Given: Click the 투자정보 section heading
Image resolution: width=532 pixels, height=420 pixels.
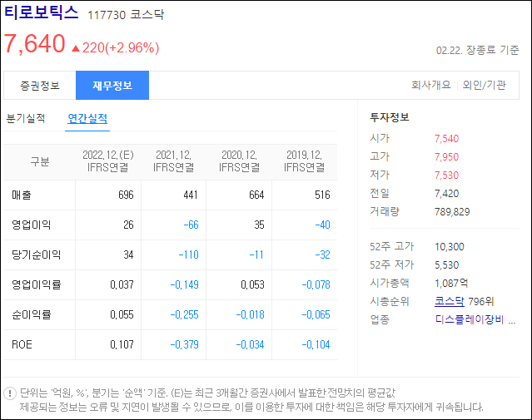Looking at the screenshot, I should 390,117.
